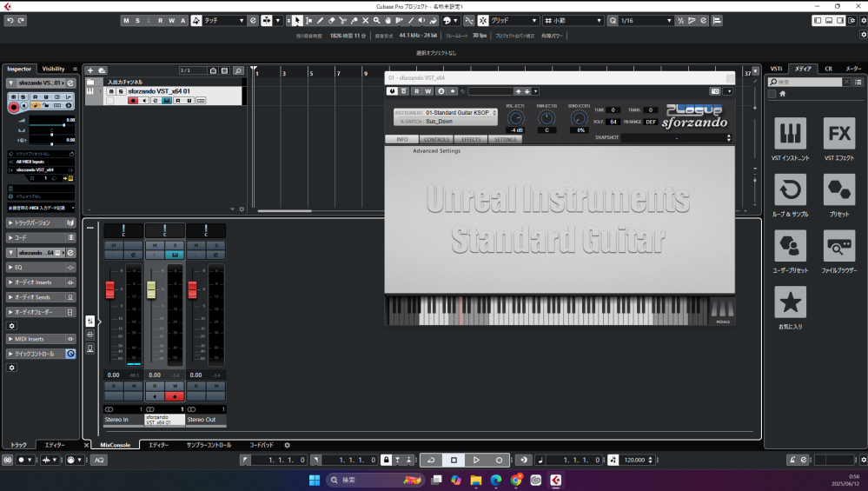Switch to Visibility tab
The height and width of the screenshot is (491, 868).
(x=53, y=69)
